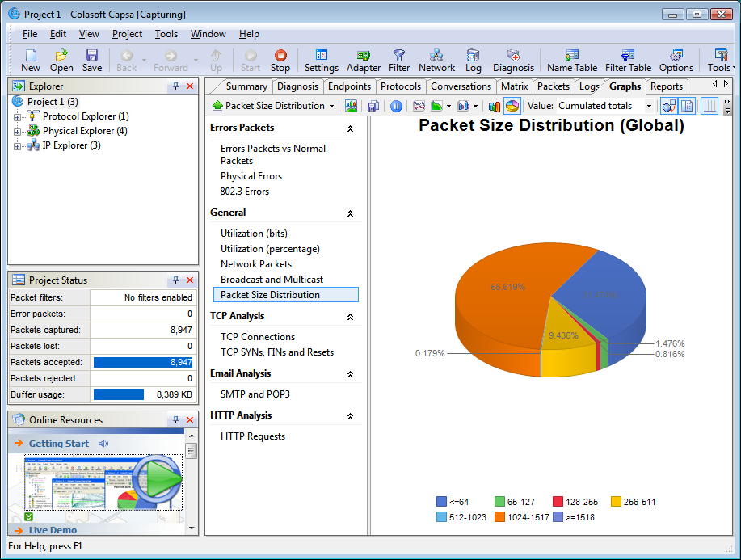Image resolution: width=741 pixels, height=560 pixels.
Task: Pin the Online Resources panel
Action: pyautogui.click(x=176, y=419)
